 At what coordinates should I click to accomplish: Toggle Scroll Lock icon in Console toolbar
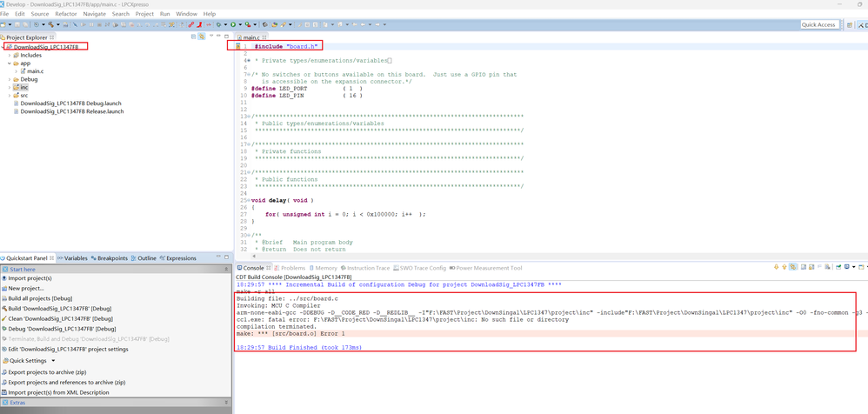click(811, 267)
